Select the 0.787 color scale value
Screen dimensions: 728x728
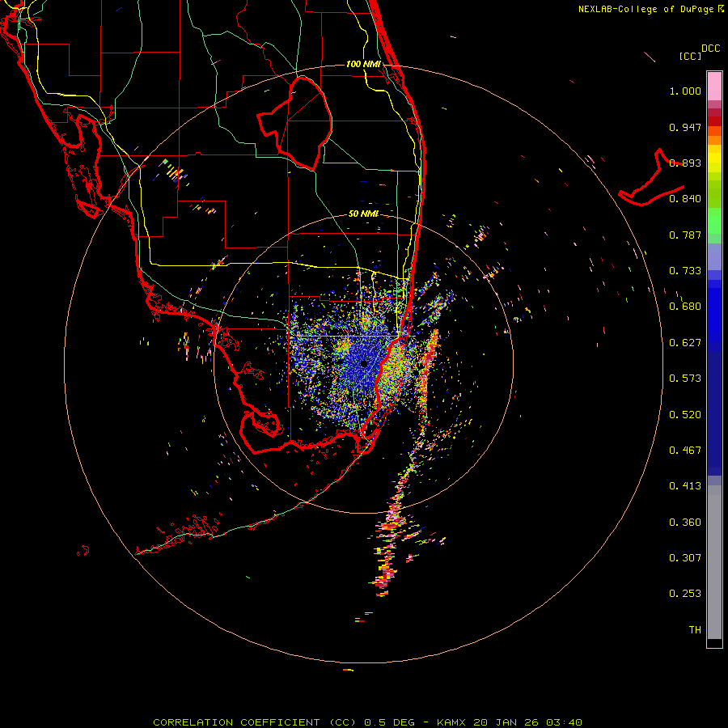685,235
